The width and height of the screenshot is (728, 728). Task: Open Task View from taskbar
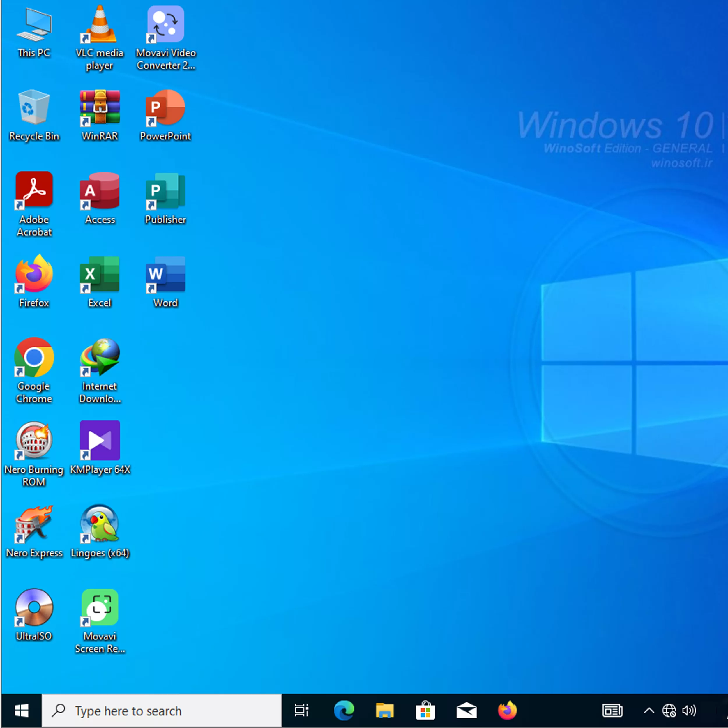[301, 711]
